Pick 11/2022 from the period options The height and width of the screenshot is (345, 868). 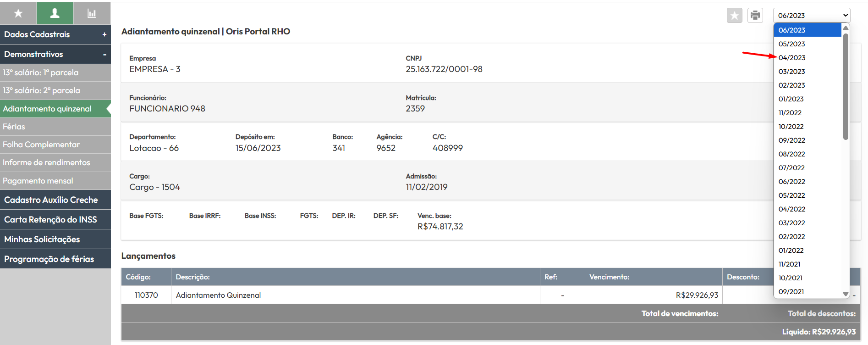click(x=790, y=113)
